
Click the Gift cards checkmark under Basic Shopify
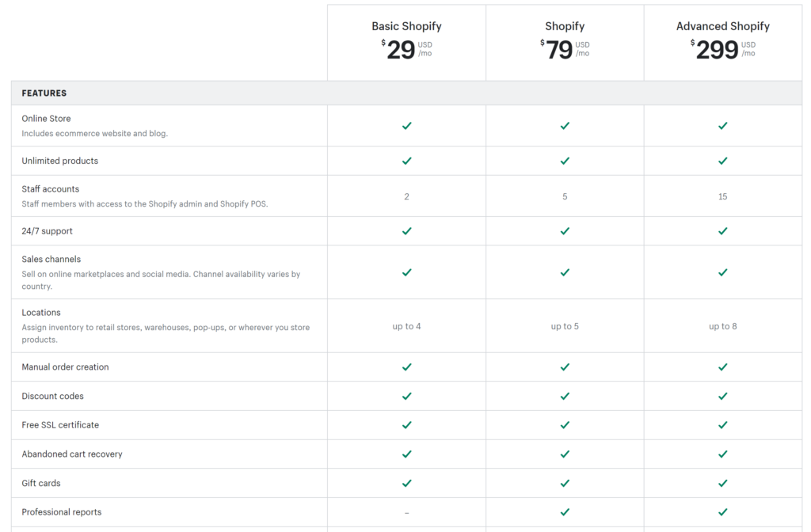pos(406,484)
